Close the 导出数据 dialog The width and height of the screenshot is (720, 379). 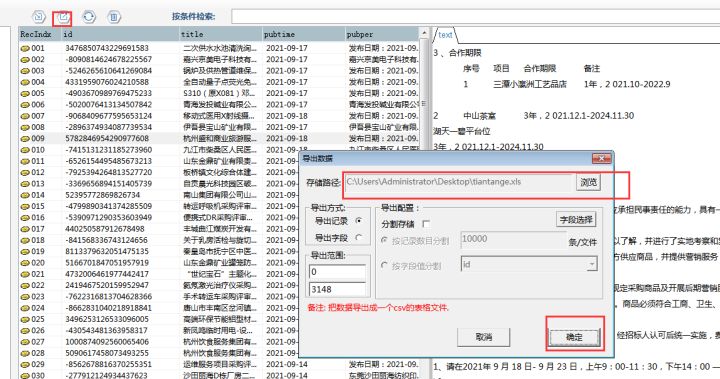[601, 158]
